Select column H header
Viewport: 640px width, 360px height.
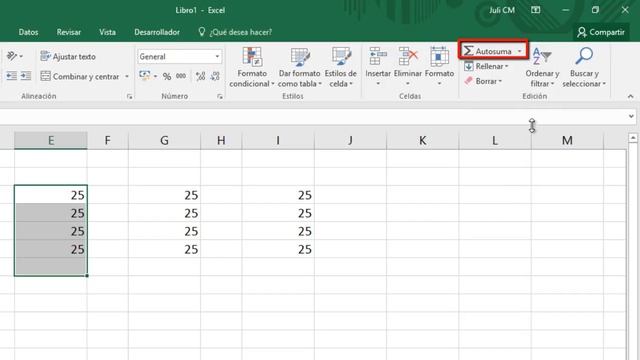click(221, 140)
